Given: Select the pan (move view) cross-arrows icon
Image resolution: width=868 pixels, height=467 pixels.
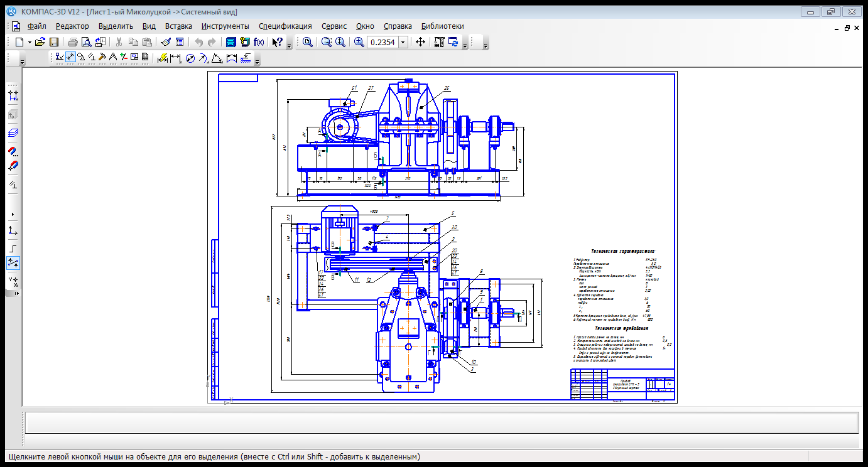Looking at the screenshot, I should tap(420, 42).
